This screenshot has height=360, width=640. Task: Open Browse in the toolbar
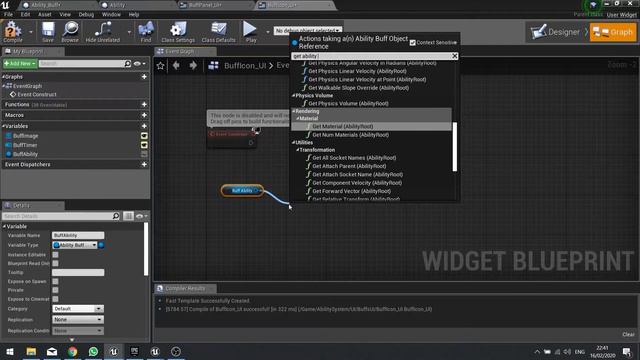point(70,32)
